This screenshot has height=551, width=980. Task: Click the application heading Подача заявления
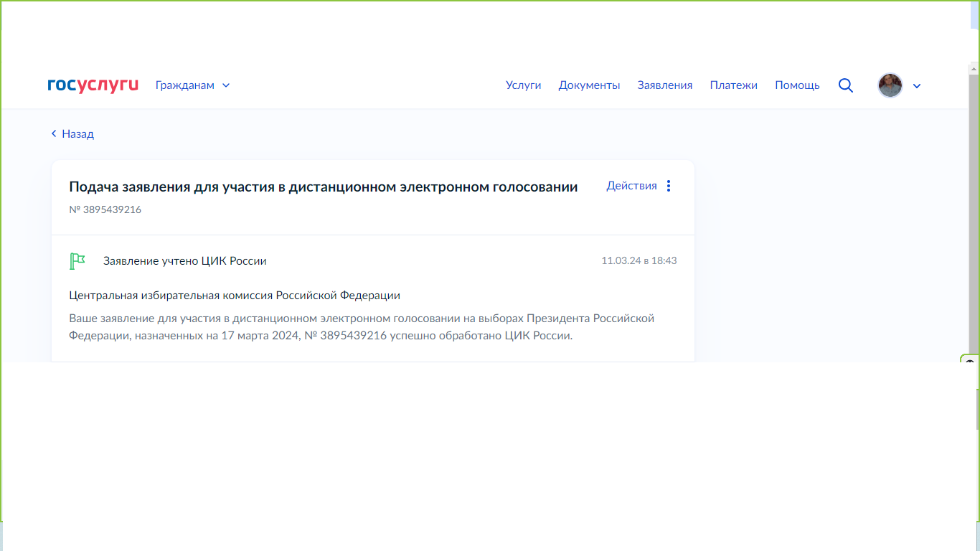324,187
